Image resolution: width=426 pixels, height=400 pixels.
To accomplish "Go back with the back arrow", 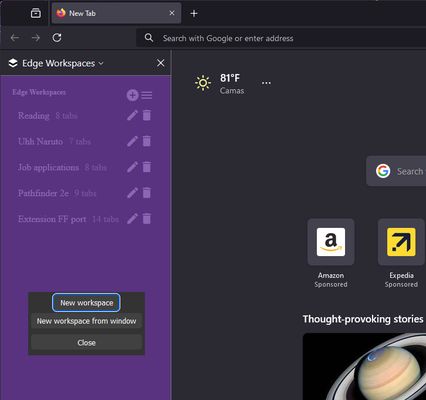I will click(x=15, y=38).
